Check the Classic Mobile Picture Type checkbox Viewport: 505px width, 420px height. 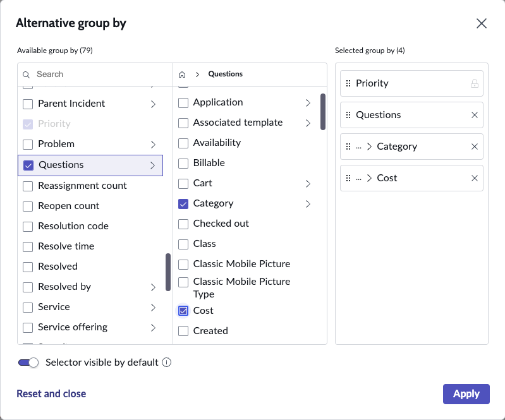tap(183, 282)
